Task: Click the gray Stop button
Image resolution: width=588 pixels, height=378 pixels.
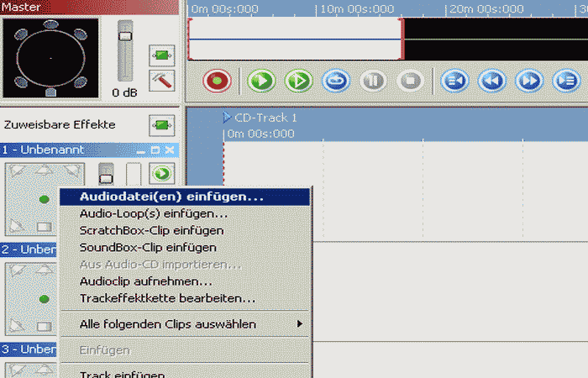Action: 410,81
